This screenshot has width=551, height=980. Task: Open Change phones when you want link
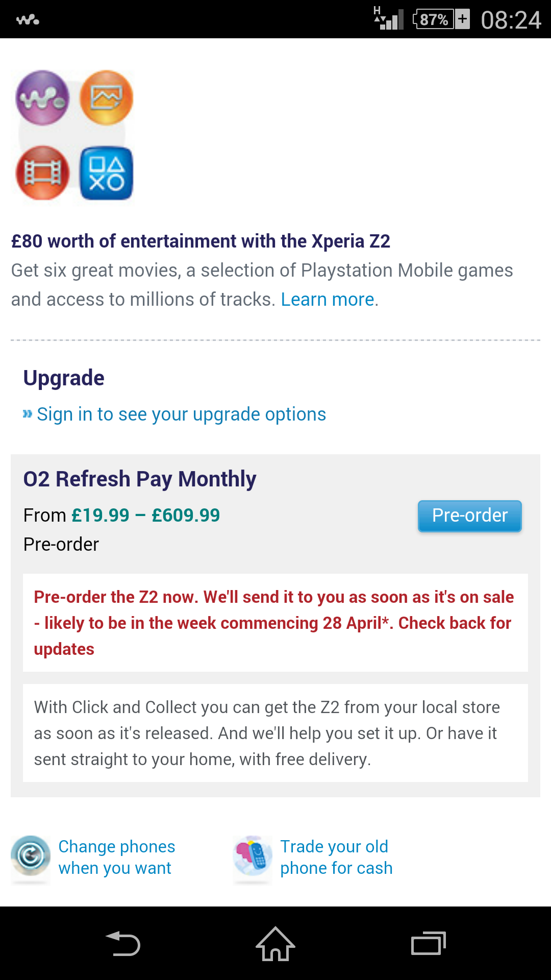[116, 857]
